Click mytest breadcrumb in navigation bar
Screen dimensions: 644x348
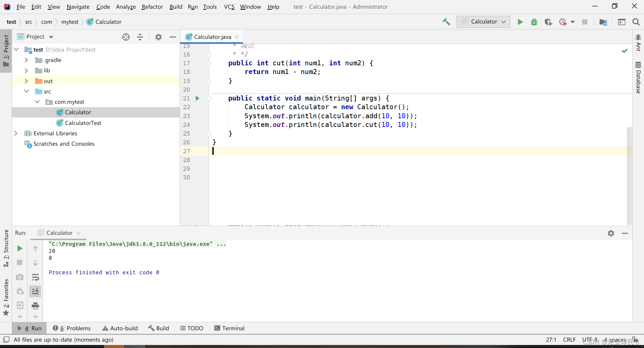click(70, 22)
